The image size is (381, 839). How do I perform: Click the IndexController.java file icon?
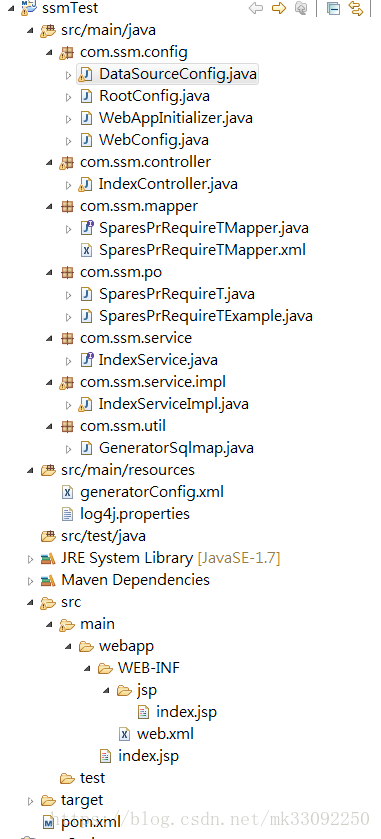[x=85, y=185]
